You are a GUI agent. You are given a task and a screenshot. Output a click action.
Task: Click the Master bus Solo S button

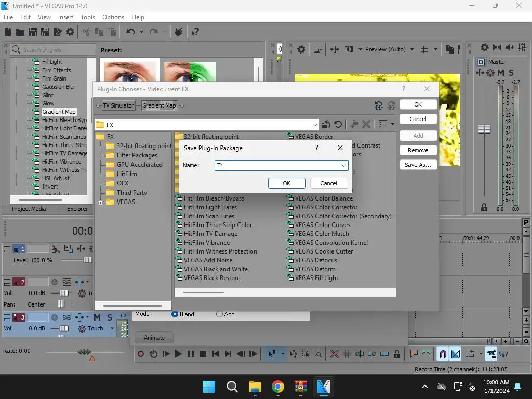pos(511,73)
